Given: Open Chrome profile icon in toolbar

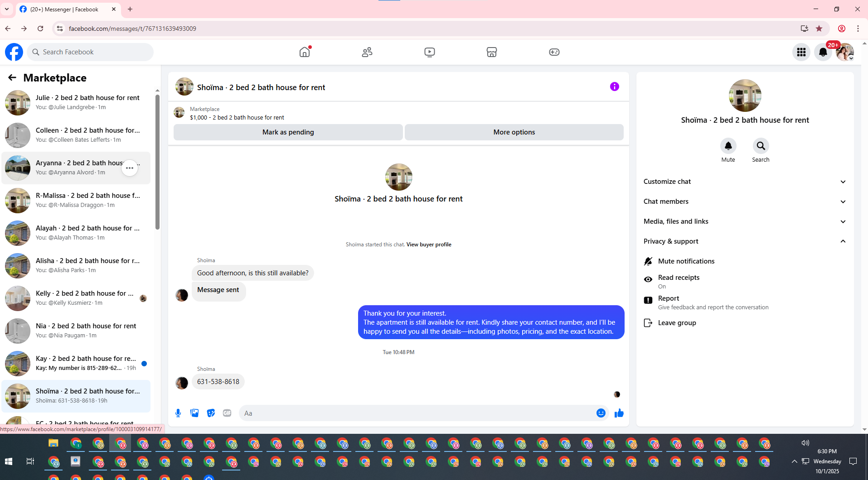Looking at the screenshot, I should pos(842,29).
